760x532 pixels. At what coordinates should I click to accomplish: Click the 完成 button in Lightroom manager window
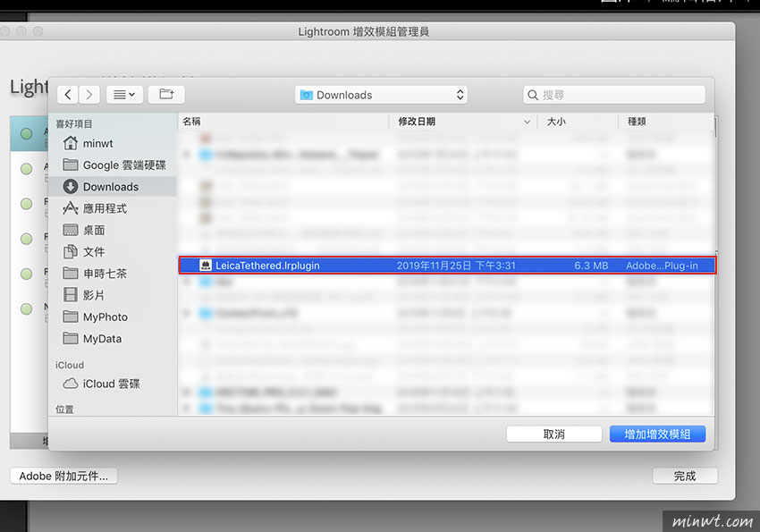[685, 476]
